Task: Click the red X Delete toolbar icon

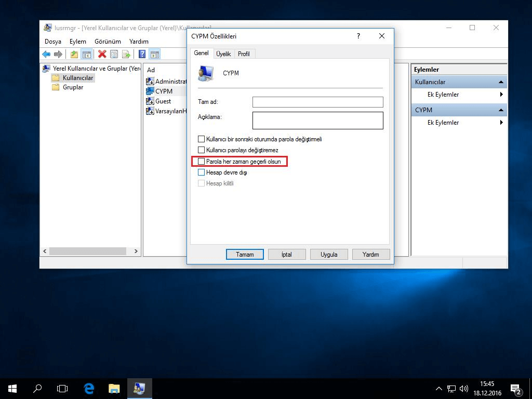Action: [x=102, y=54]
